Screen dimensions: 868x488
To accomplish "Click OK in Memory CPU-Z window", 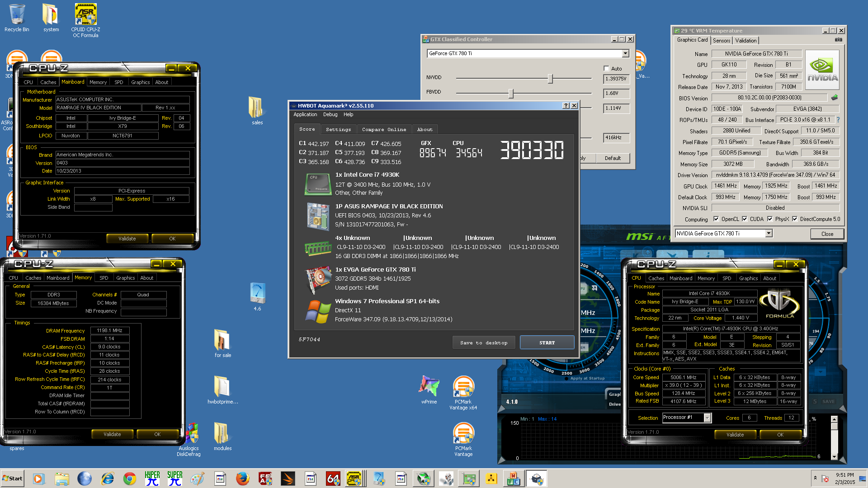I will tap(157, 434).
